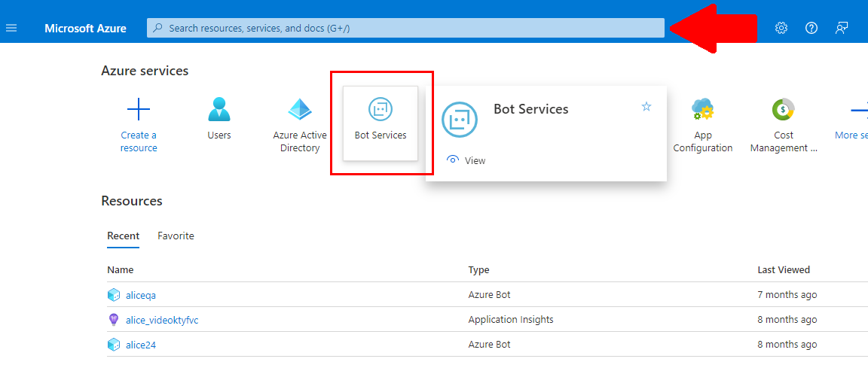Open the App Configuration label
This screenshot has height=374, width=868.
pyautogui.click(x=703, y=141)
